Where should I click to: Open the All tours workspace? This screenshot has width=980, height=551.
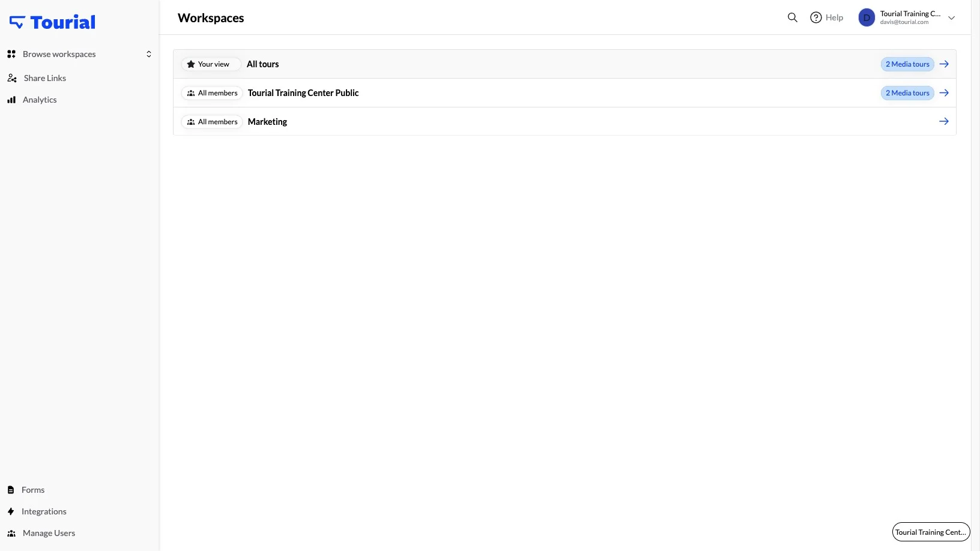(263, 64)
